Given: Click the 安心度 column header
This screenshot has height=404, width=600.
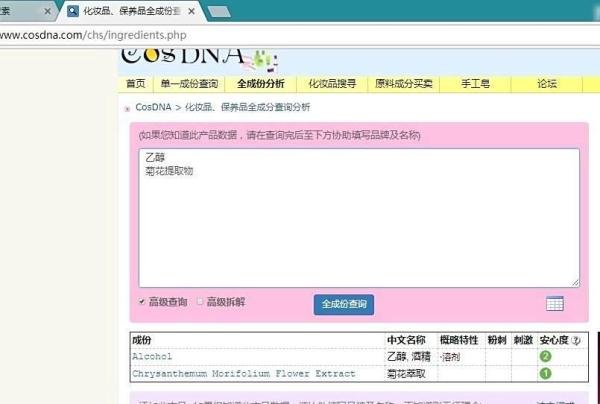Looking at the screenshot, I should (x=554, y=340).
